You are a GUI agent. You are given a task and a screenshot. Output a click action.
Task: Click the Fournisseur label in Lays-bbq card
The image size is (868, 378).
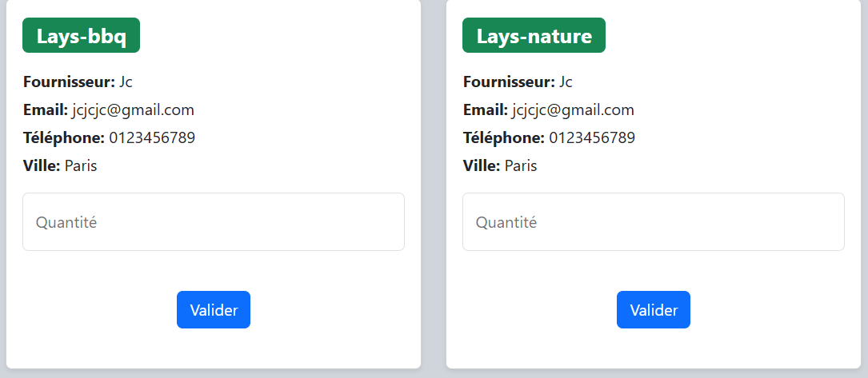click(x=69, y=82)
